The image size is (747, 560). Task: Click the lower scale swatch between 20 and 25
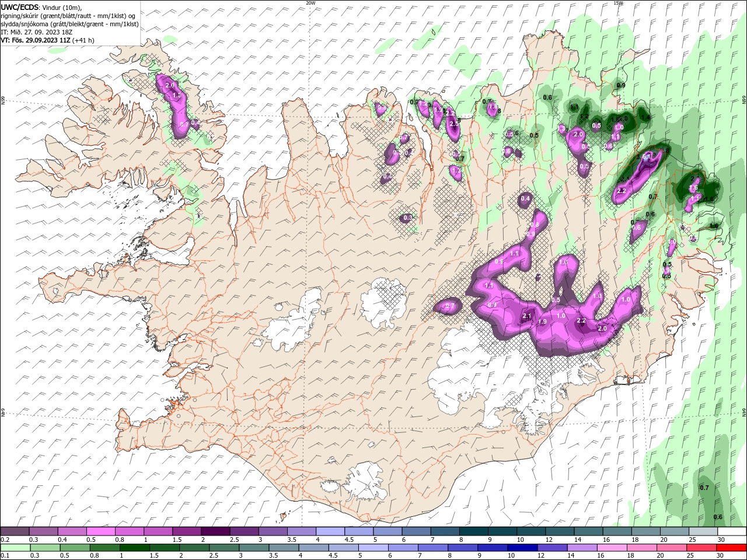(x=672, y=548)
